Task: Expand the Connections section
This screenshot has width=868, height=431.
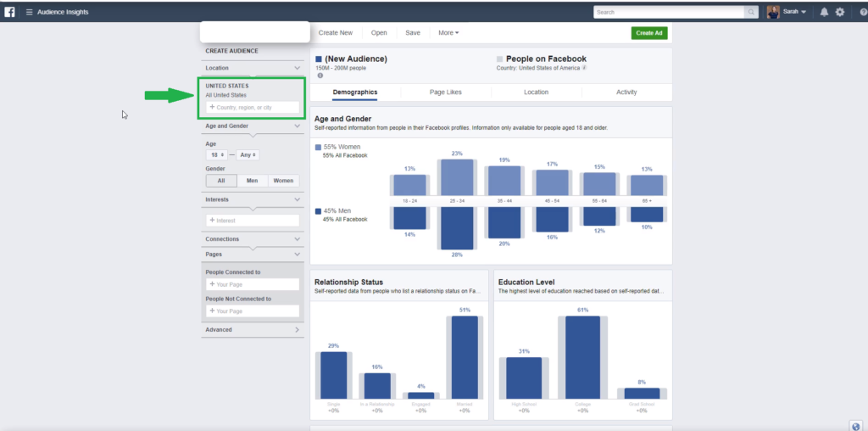Action: tap(298, 239)
